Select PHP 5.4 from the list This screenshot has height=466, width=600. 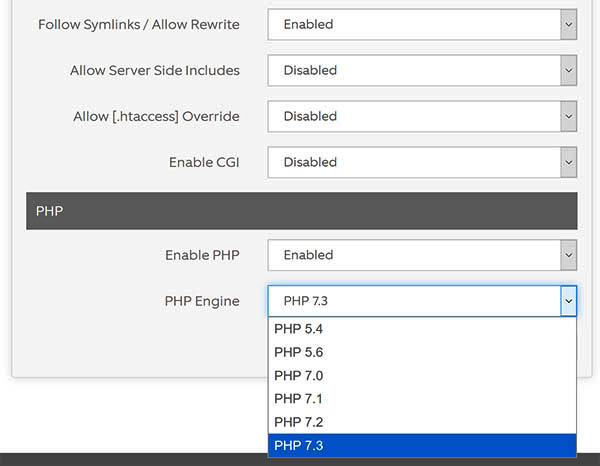422,329
